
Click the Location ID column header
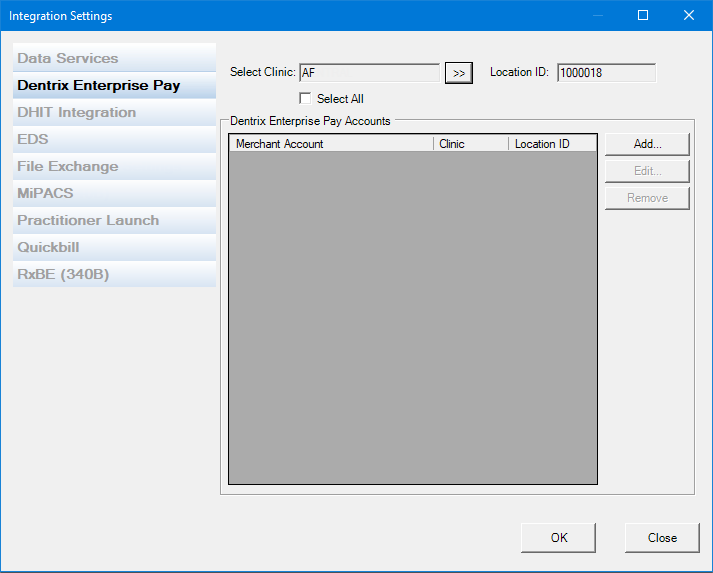551,144
